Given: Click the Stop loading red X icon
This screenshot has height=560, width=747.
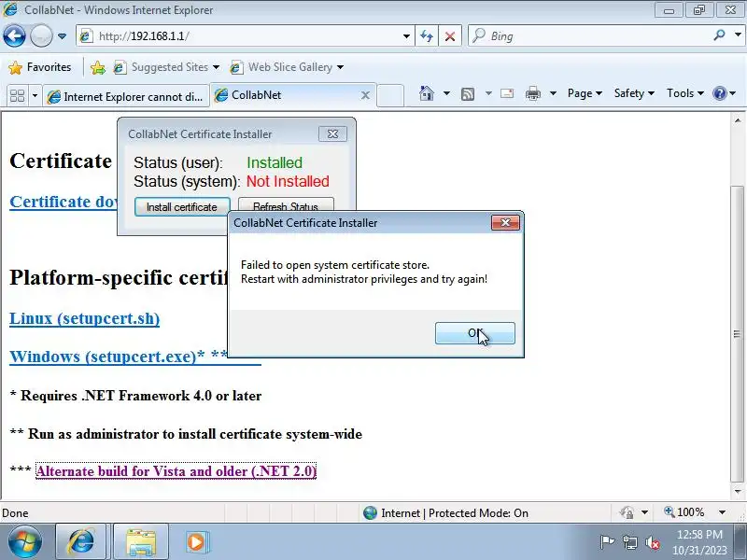Looking at the screenshot, I should [x=450, y=36].
